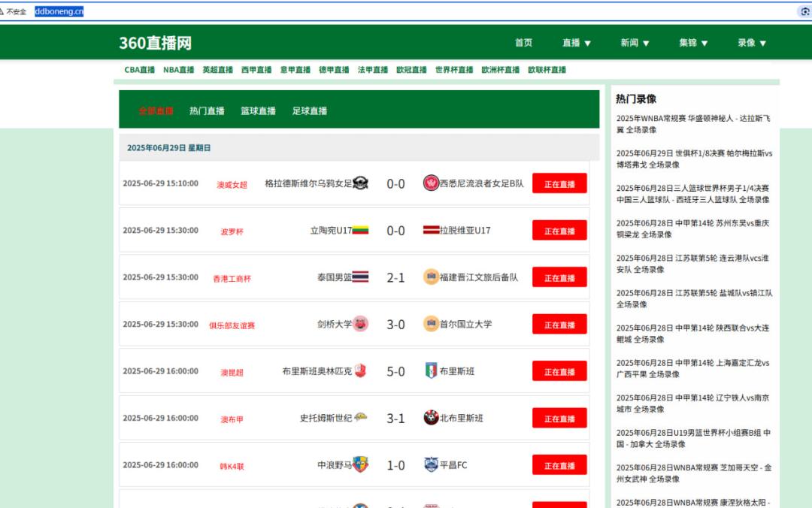This screenshot has height=508, width=812.
Task: Click the 剑桥大学 team logo
Action: (360, 324)
